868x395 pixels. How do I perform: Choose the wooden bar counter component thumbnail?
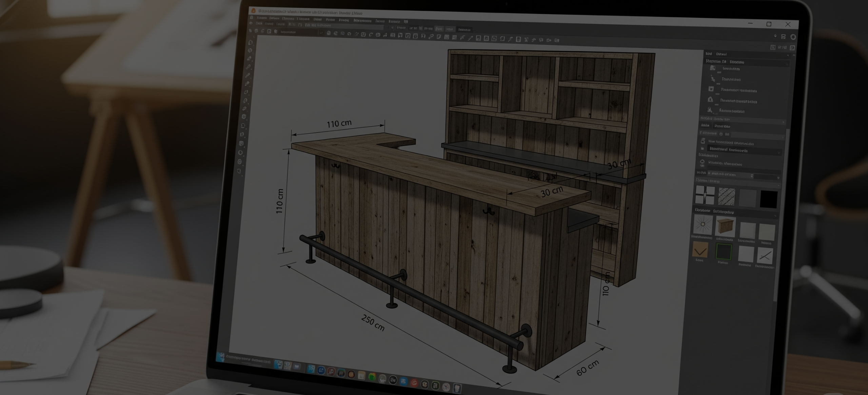(725, 226)
